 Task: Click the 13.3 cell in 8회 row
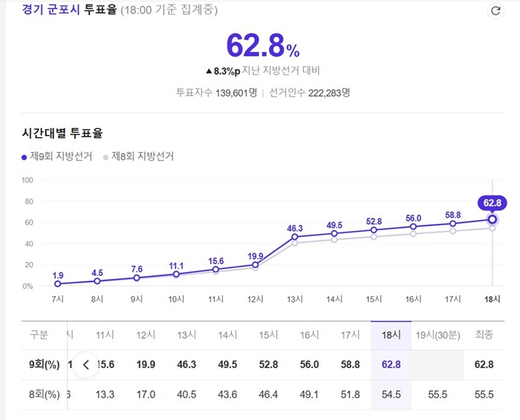tap(105, 395)
